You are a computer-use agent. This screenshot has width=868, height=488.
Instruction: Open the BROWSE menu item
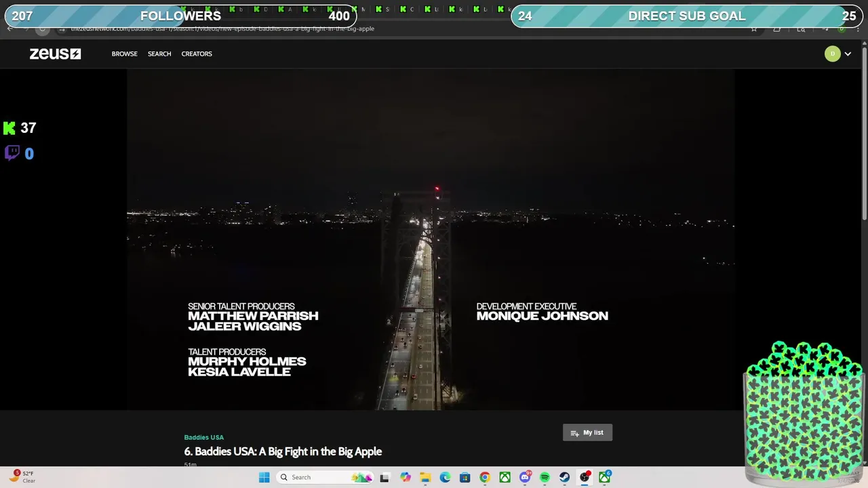124,54
